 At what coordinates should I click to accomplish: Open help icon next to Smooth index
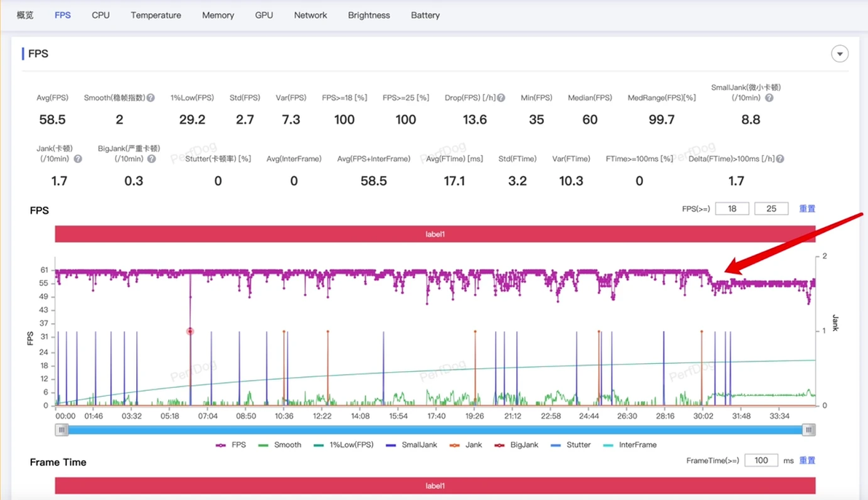coord(151,98)
